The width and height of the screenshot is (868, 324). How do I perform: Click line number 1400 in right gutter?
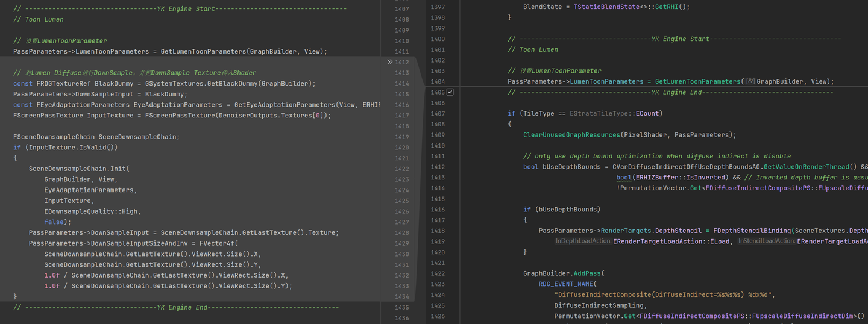[438, 39]
